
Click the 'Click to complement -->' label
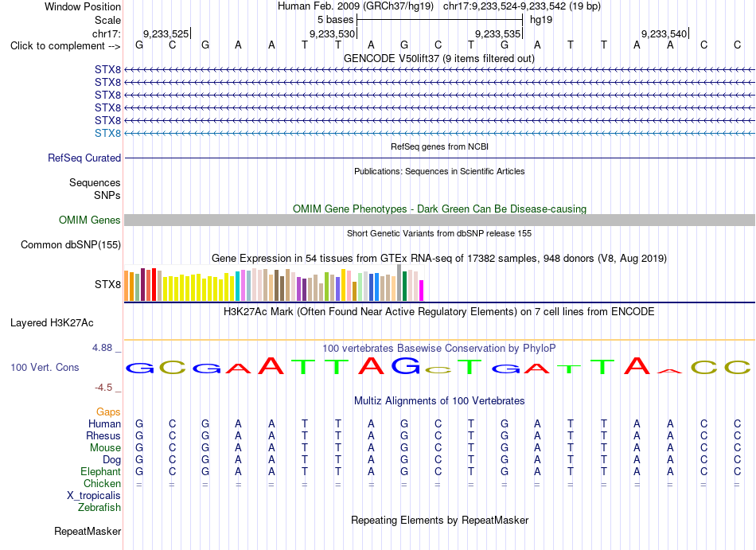click(x=65, y=46)
